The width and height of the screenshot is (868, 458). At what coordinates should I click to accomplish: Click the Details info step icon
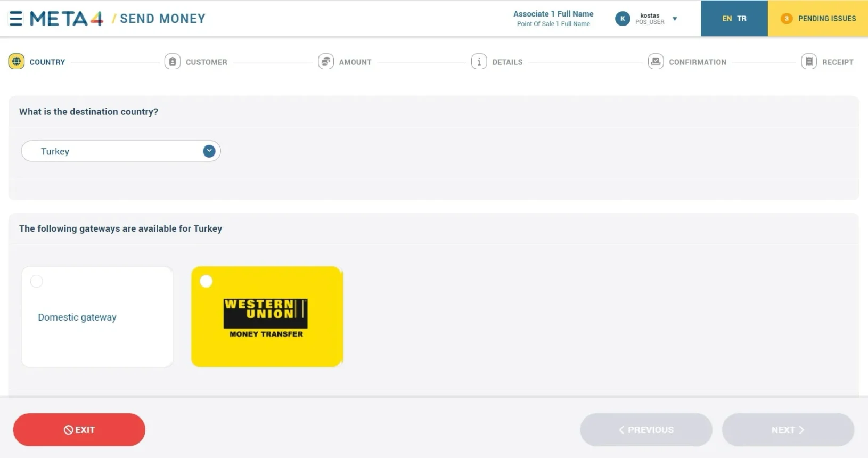click(x=479, y=62)
